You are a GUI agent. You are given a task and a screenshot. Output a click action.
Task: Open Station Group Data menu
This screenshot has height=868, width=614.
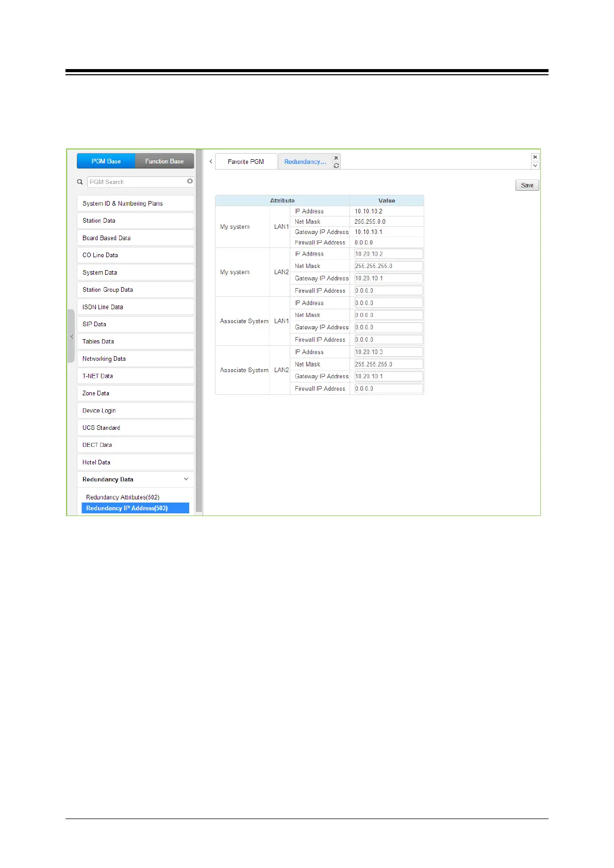[136, 290]
